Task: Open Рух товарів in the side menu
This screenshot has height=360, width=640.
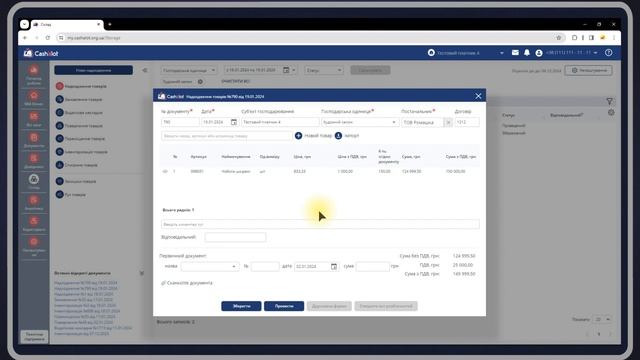Action: (71, 195)
